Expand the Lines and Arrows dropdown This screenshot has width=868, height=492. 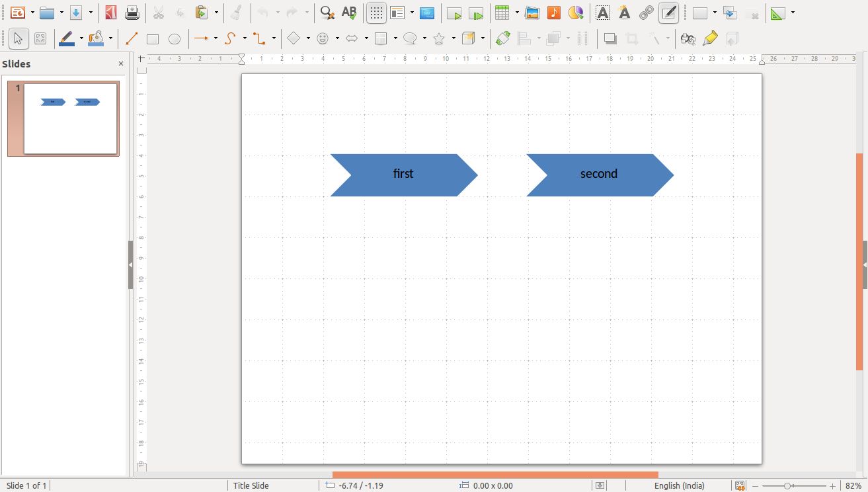coord(216,39)
